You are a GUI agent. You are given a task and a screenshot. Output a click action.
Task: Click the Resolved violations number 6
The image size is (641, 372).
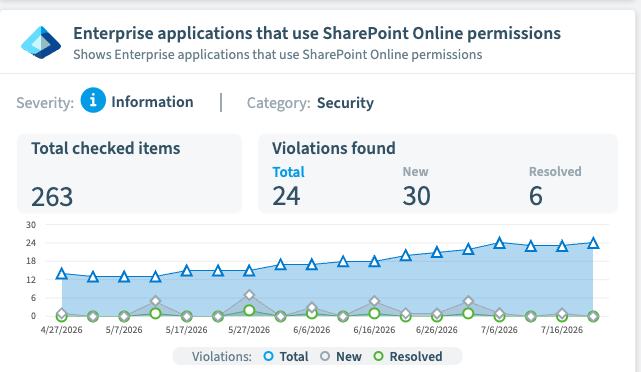536,196
